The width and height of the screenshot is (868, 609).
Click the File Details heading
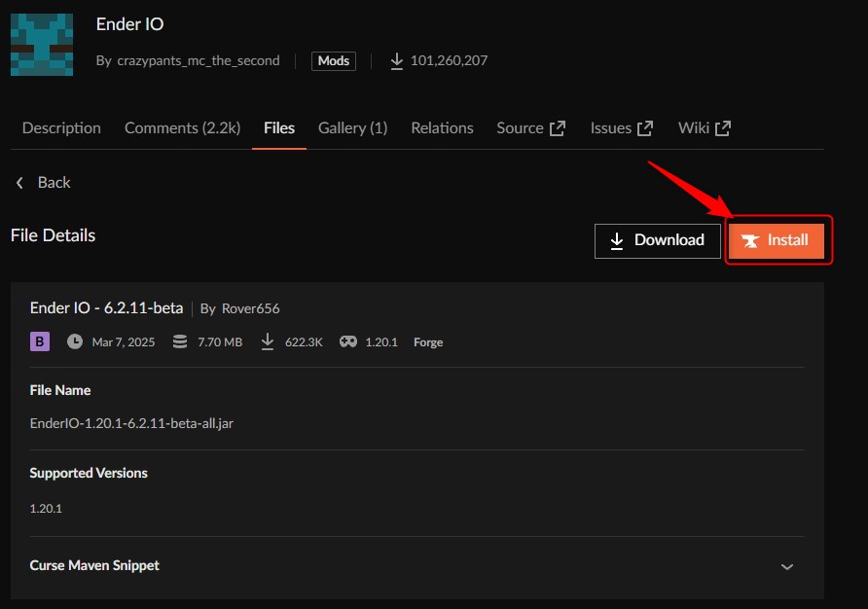pos(54,235)
